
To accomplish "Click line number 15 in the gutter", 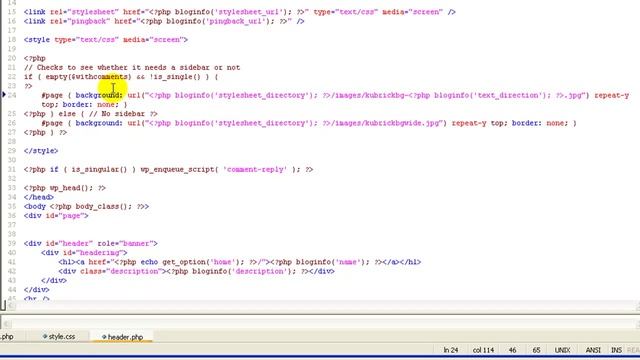I will pos(11,12).
